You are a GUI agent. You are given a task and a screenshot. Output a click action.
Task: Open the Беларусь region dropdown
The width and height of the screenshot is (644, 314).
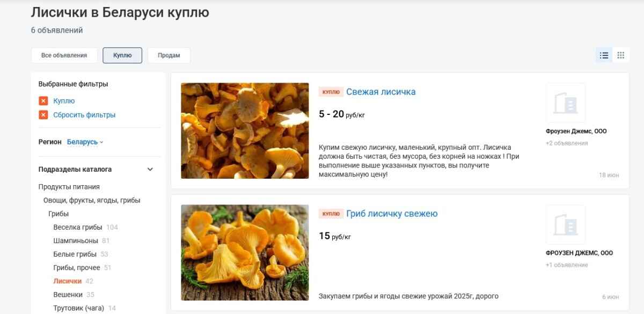pos(84,142)
